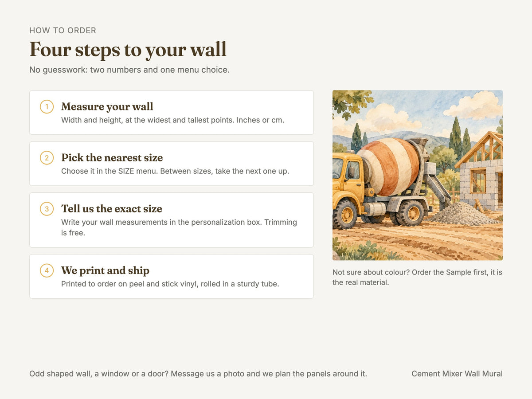Click the step 1 circled number icon
This screenshot has height=399, width=532.
coord(47,107)
